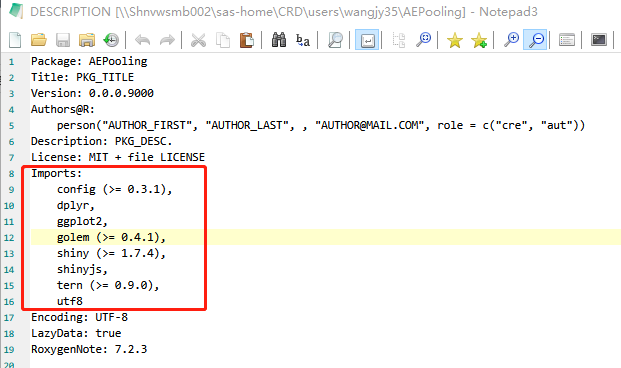Open favorites with the star icon

tap(455, 40)
